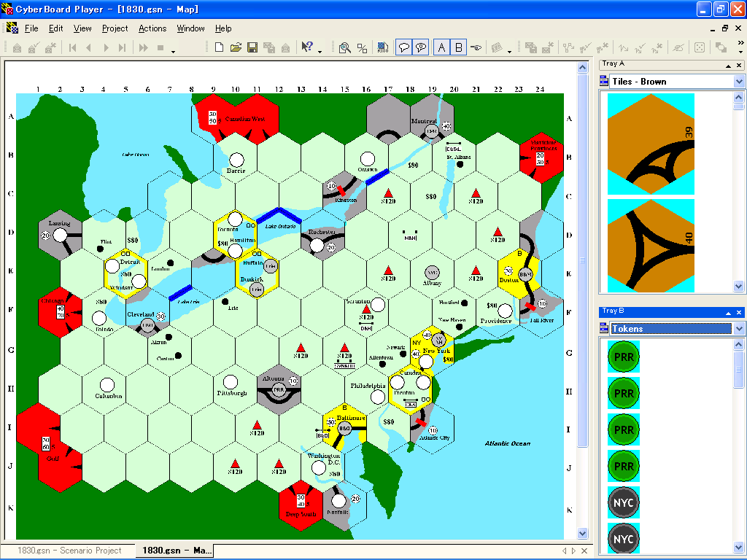The height and width of the screenshot is (560, 747).
Task: Collapse Tray B with its triangle button
Action: coord(728,313)
